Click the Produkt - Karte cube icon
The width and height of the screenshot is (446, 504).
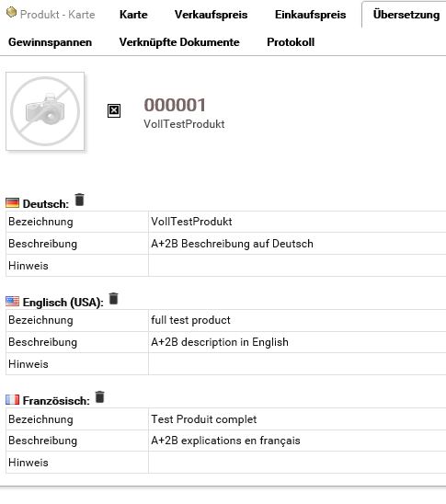(x=12, y=13)
